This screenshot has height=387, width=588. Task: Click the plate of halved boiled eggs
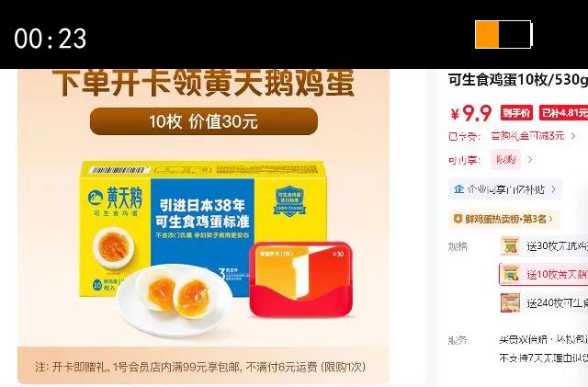pos(174,298)
